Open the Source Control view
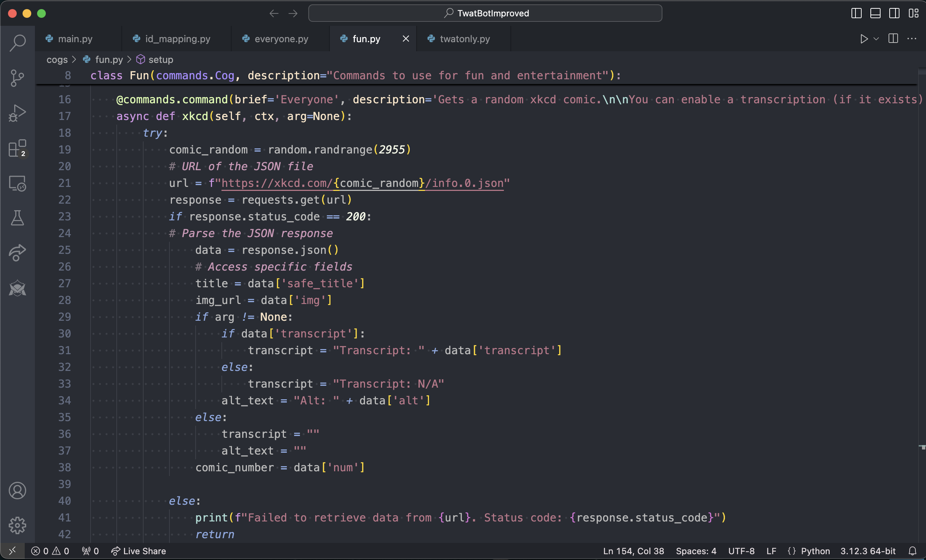This screenshot has height=560, width=926. [x=17, y=78]
